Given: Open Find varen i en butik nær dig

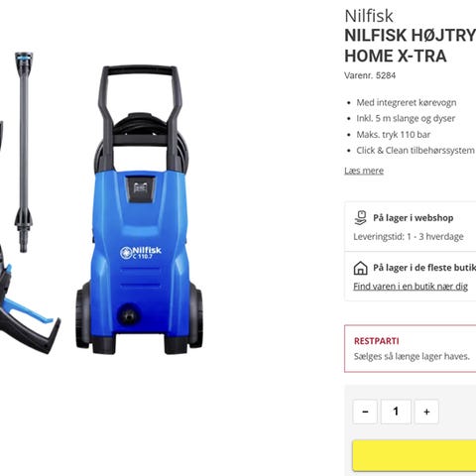Looking at the screenshot, I should (x=411, y=287).
